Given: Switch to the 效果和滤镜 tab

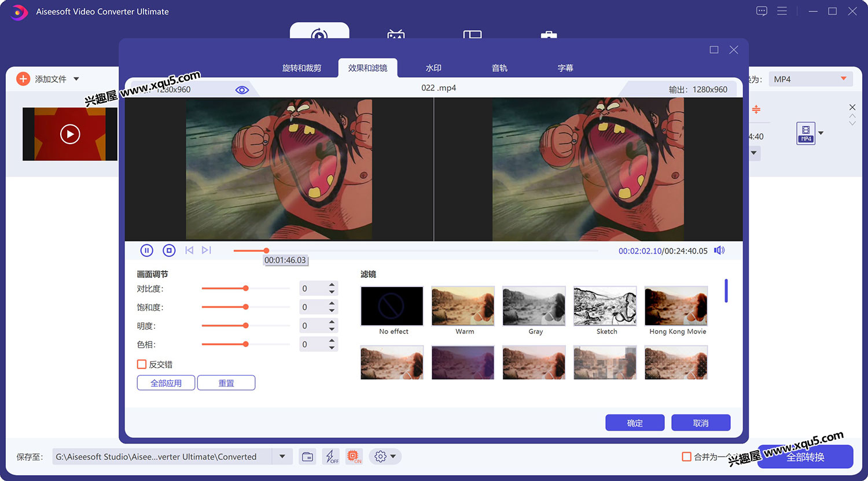Looking at the screenshot, I should 367,68.
